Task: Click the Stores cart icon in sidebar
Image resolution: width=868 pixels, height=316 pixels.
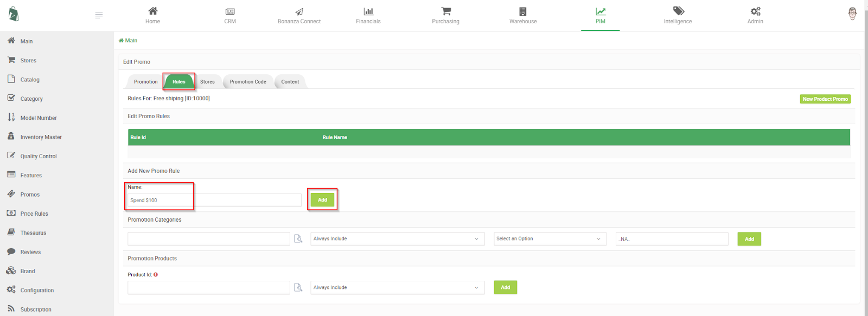Action: tap(11, 60)
